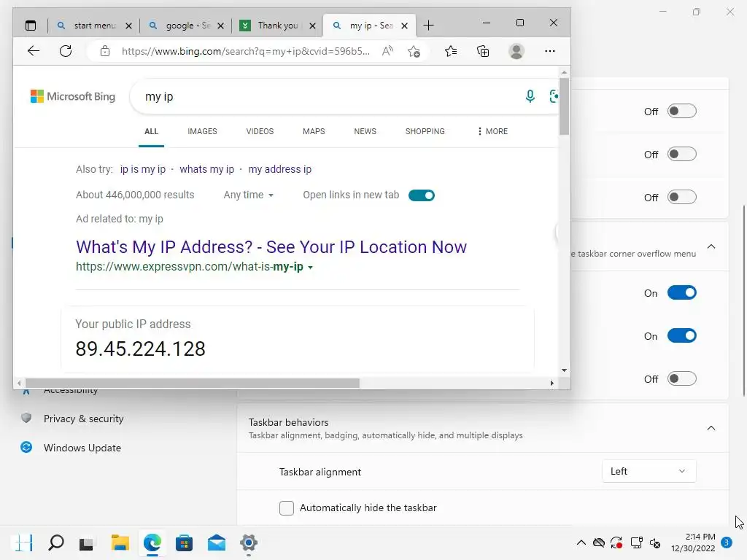Viewport: 747px width, 560px height.
Task: Try the 'whats my ip' suggestion
Action: coord(206,169)
